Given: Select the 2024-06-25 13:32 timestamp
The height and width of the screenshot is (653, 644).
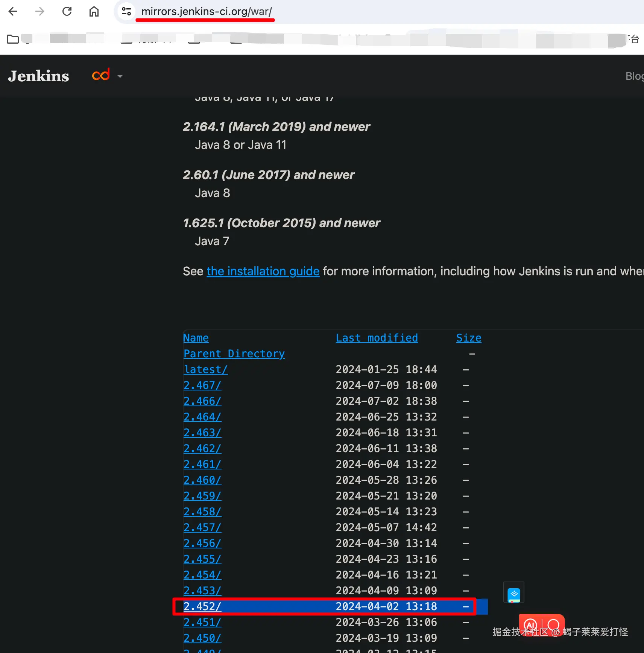Looking at the screenshot, I should pyautogui.click(x=386, y=417).
